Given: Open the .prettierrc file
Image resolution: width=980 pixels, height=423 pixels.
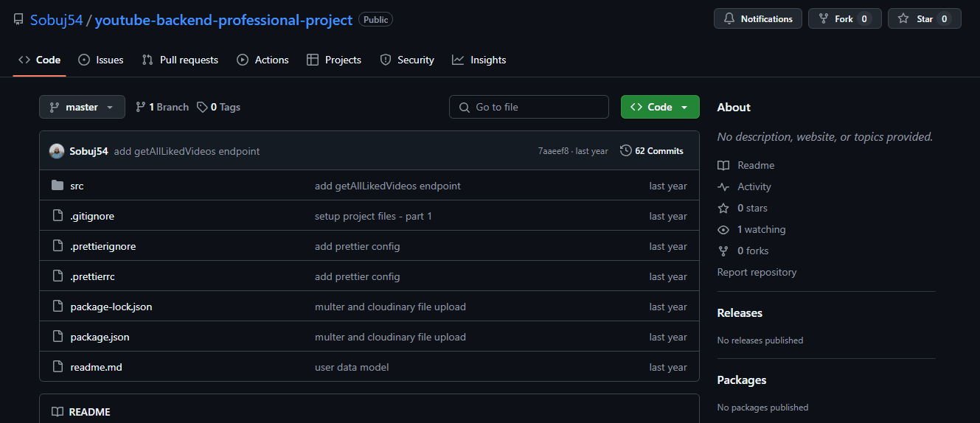Looking at the screenshot, I should [x=93, y=276].
